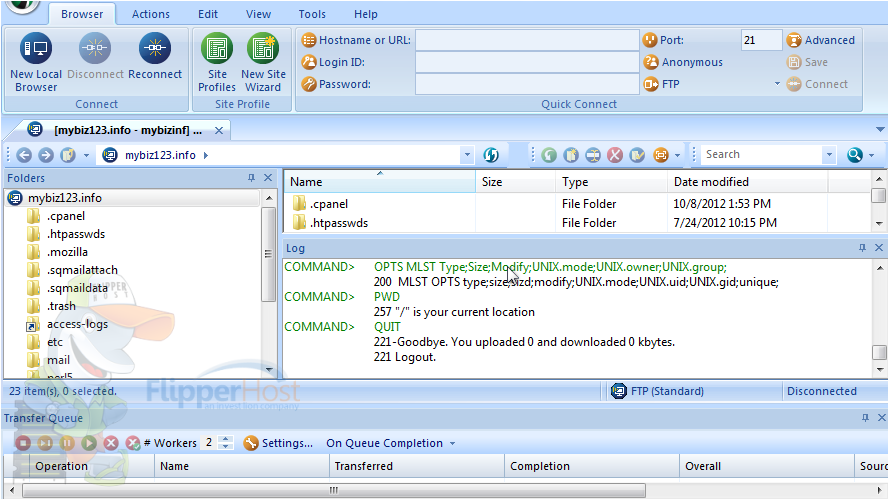Switch to the Browser ribbon tab

click(x=82, y=14)
